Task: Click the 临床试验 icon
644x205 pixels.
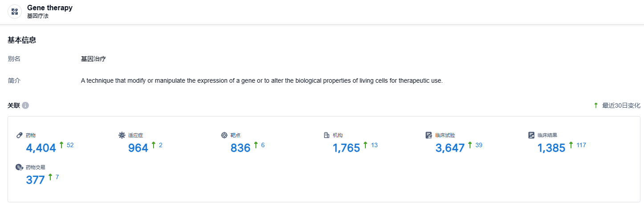Action: (429, 135)
